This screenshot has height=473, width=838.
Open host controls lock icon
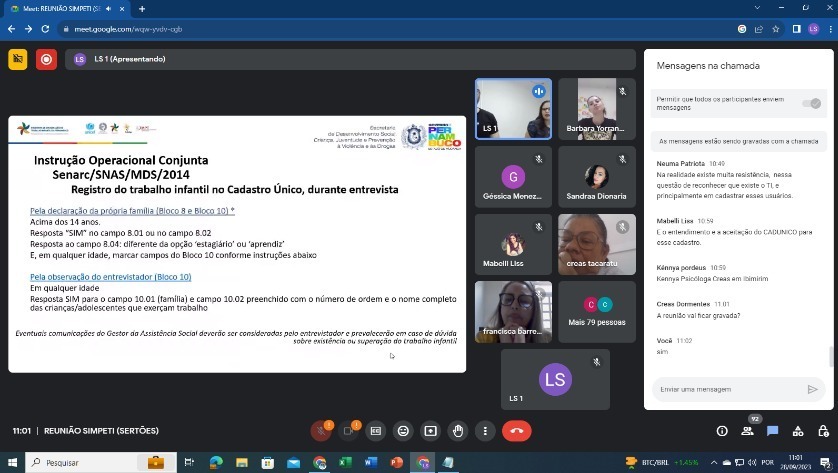[821, 431]
